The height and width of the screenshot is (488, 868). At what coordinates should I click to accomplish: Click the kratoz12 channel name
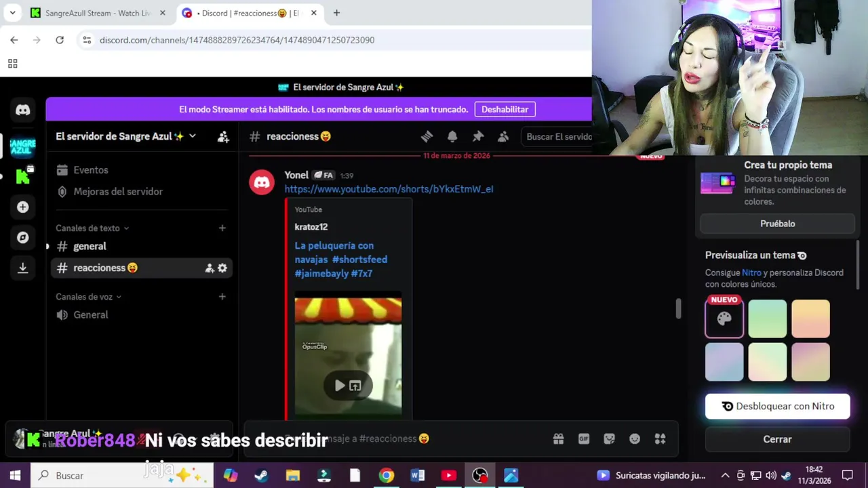pos(311,227)
